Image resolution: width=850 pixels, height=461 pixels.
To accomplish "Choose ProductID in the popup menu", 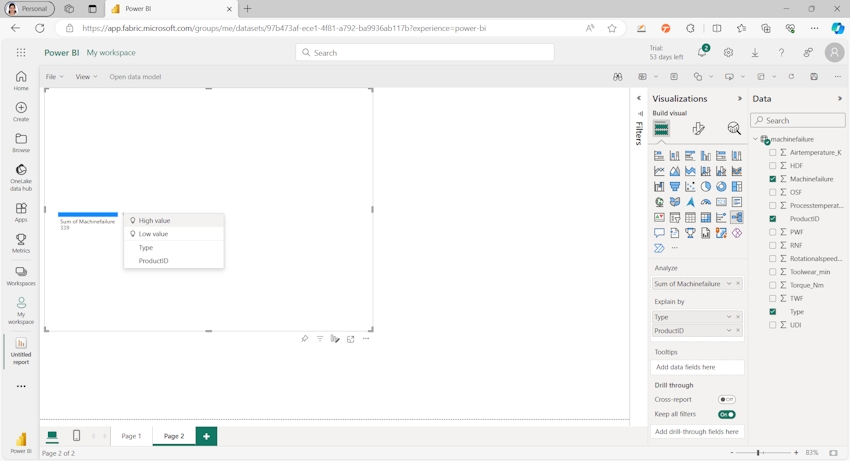I will [174, 261].
